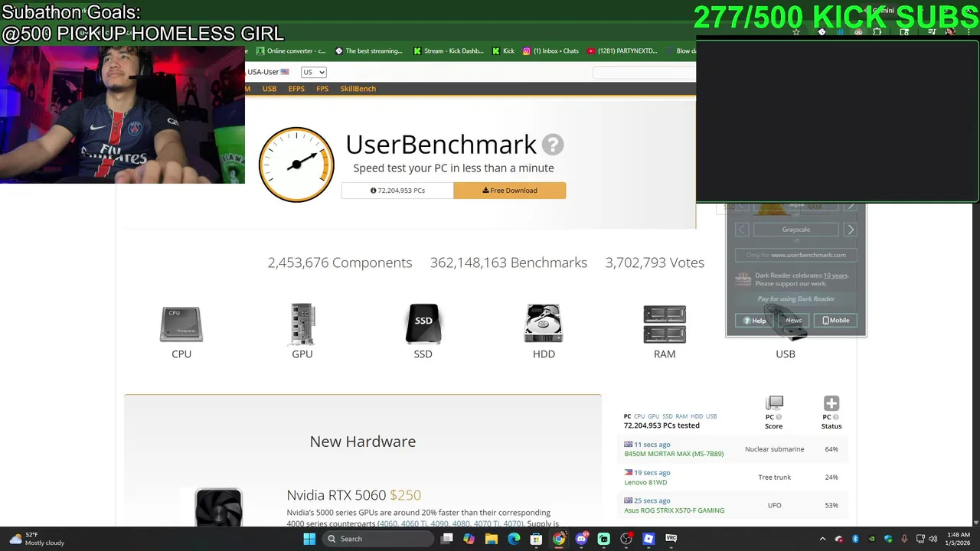Filter recent tests by small HDD tab
Screen dimensions: 980x551
coord(697,416)
